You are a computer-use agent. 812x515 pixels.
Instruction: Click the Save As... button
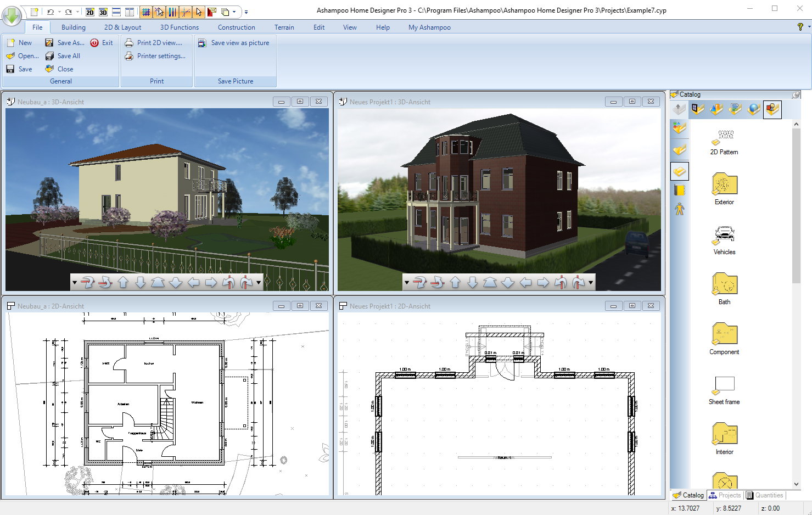65,43
